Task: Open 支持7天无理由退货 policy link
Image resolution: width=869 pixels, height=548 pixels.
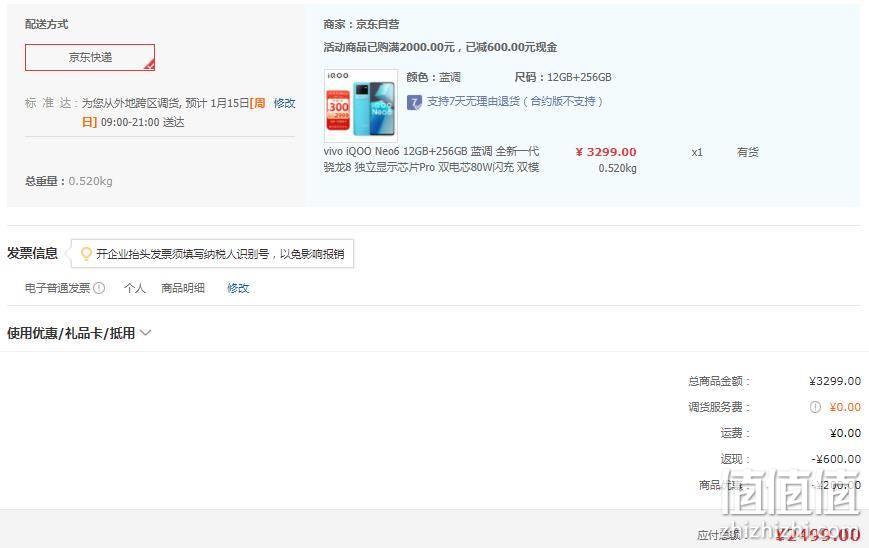Action: click(x=514, y=101)
